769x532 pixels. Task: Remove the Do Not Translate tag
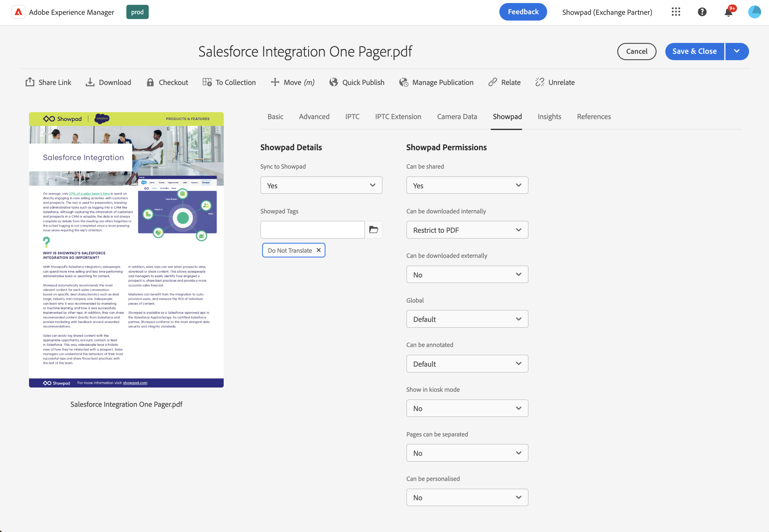(x=319, y=250)
